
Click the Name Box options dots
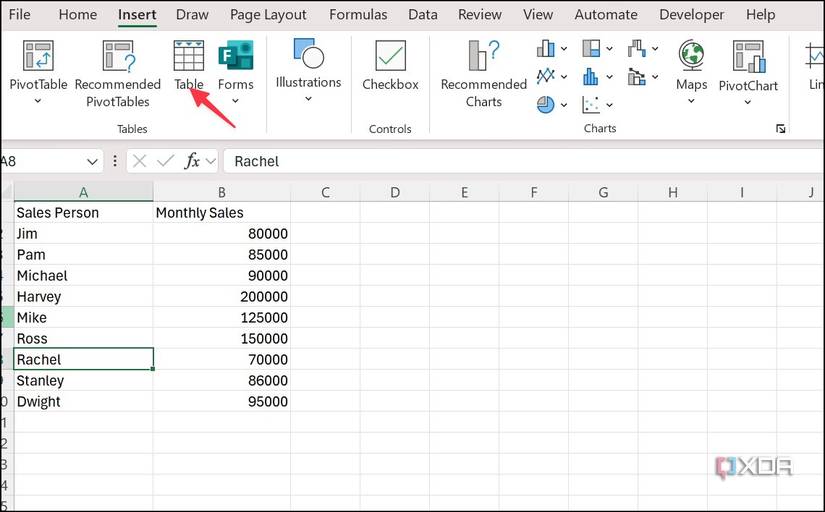115,161
